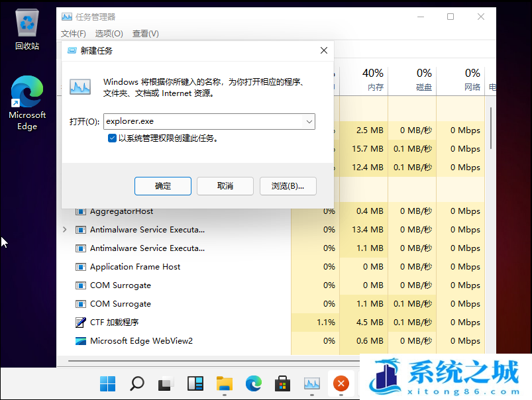
Task: Click the 4.5 MB memory value
Action: 370,323
